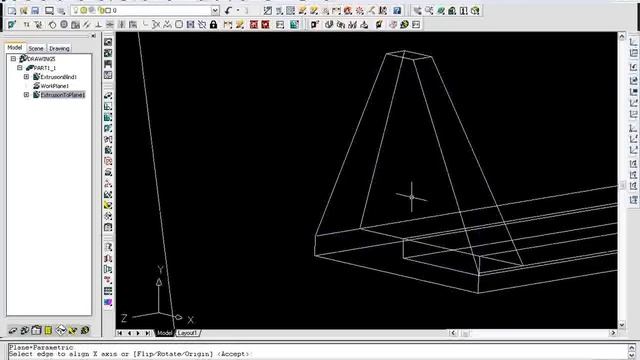Toggle the layer lock icon in layer box
Viewport: 640px width, 360px height.
pos(101,11)
